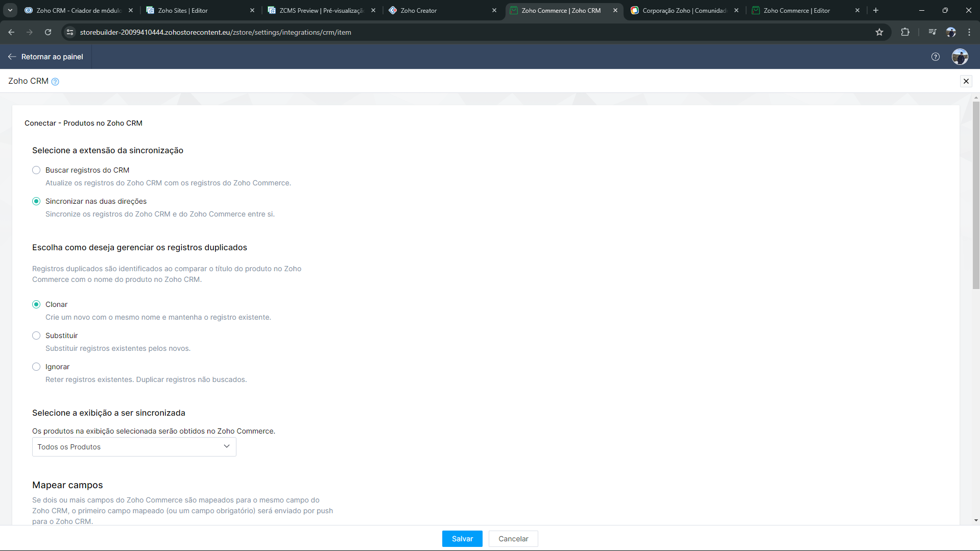Click the page vertical scrollbar thumb
Image resolution: width=980 pixels, height=551 pixels.
(x=976, y=196)
